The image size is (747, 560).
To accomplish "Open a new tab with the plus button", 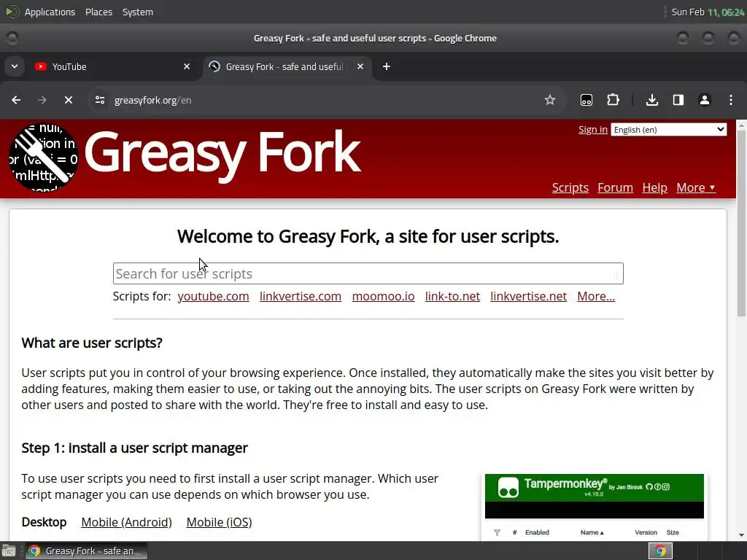I will click(x=387, y=66).
